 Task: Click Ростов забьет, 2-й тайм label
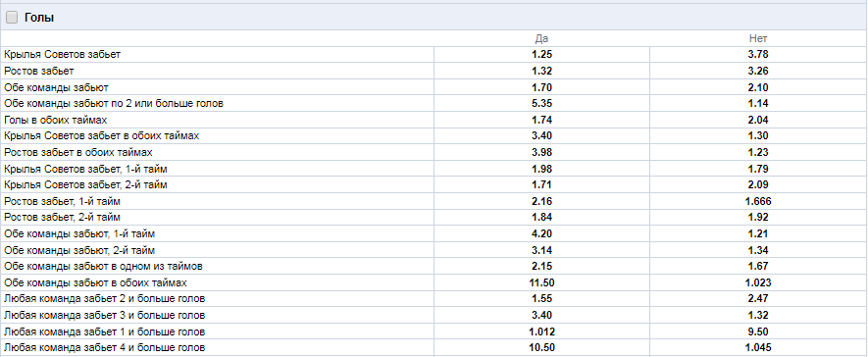[x=62, y=218]
